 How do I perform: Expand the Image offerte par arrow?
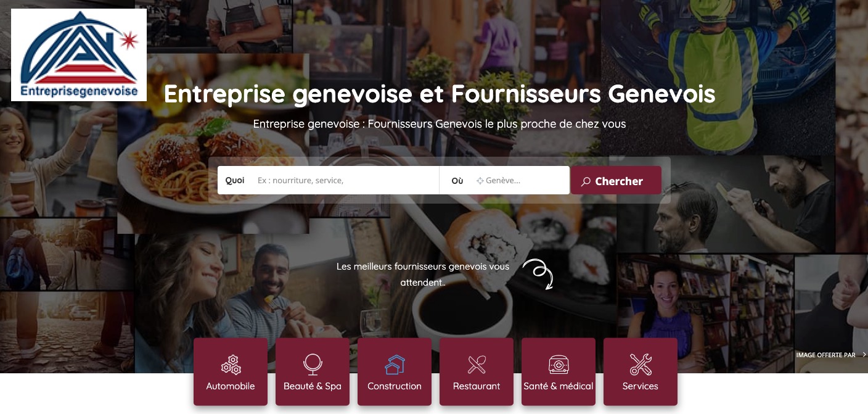[x=864, y=355]
